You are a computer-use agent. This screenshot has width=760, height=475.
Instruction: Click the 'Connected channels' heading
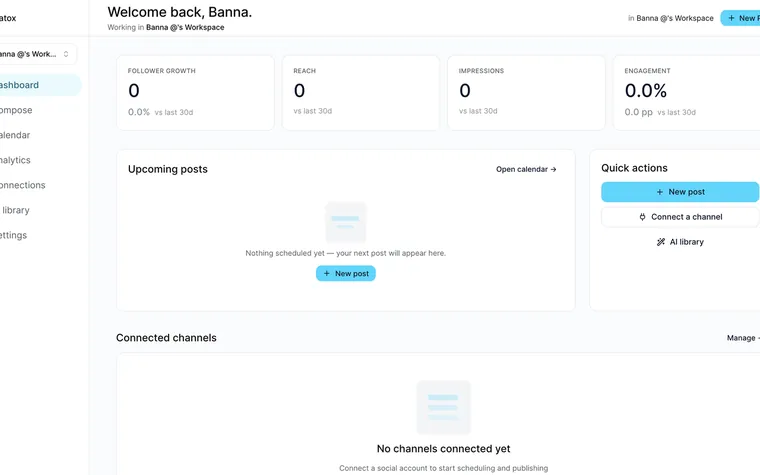tap(166, 338)
